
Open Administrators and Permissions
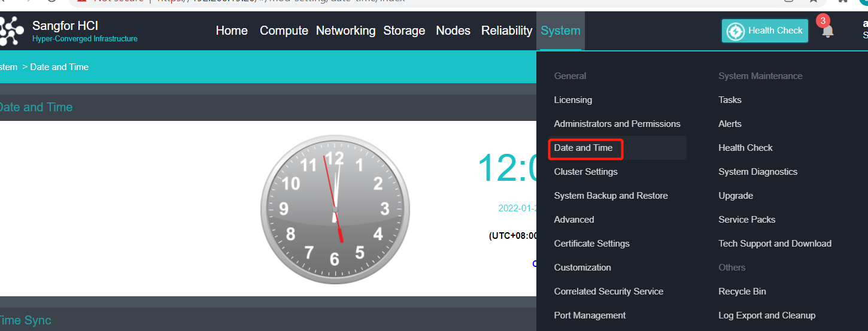(x=617, y=124)
